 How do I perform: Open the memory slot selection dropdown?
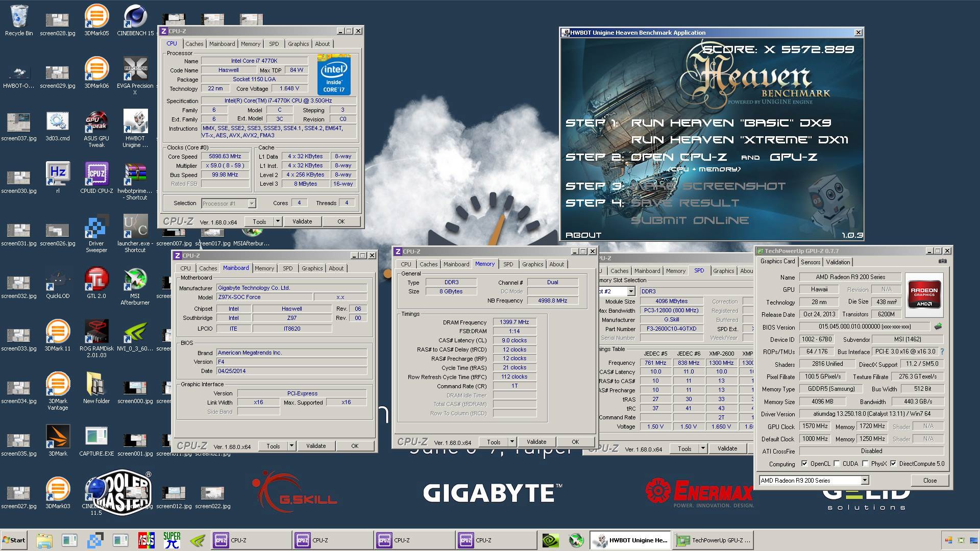tap(631, 291)
